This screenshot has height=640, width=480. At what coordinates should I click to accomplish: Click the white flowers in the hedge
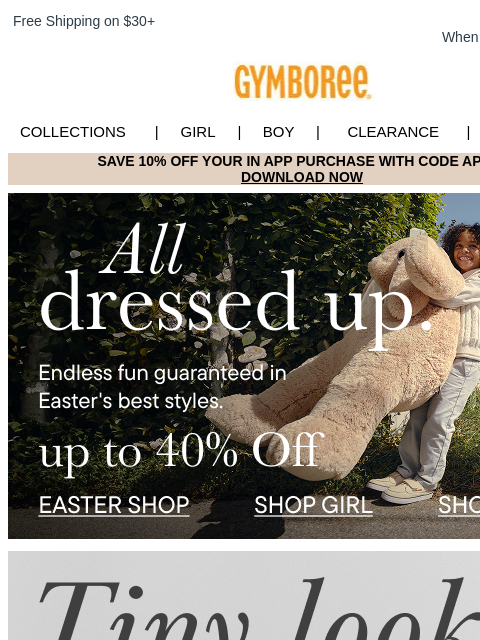coord(253,356)
